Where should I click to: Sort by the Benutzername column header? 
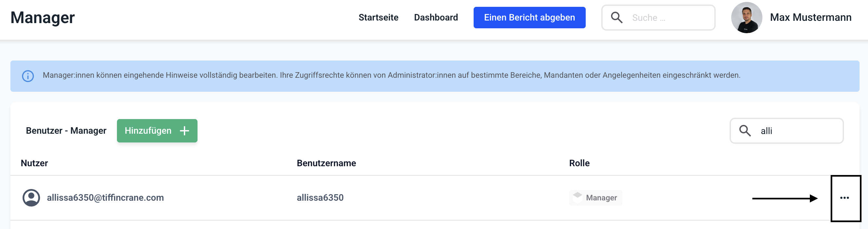click(x=326, y=163)
